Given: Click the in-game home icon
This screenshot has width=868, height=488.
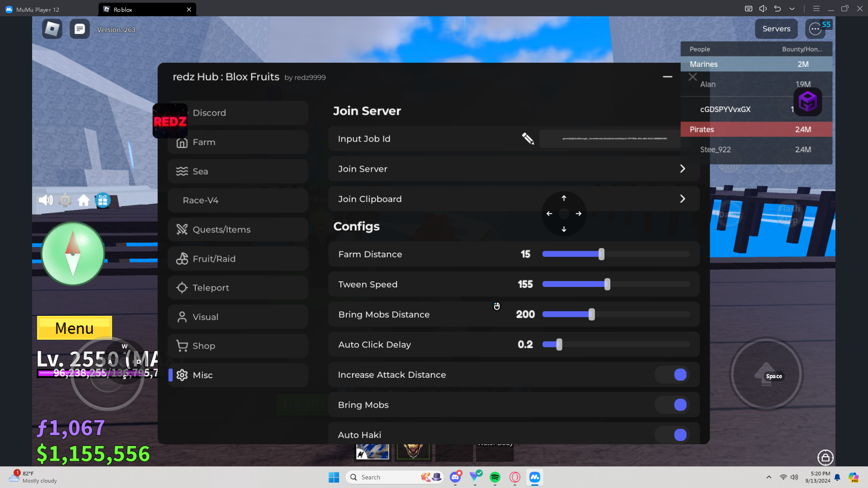Looking at the screenshot, I should point(84,200).
